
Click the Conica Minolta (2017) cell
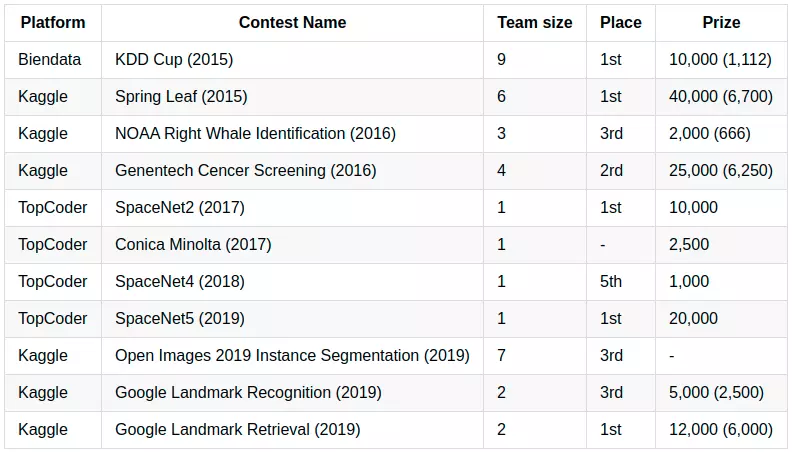point(193,245)
